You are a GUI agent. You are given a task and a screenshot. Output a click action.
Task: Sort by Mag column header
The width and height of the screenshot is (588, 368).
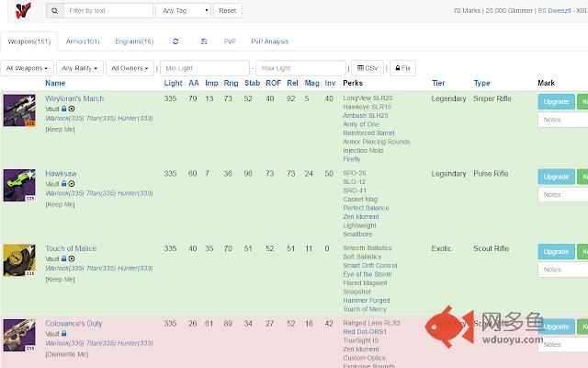(312, 83)
